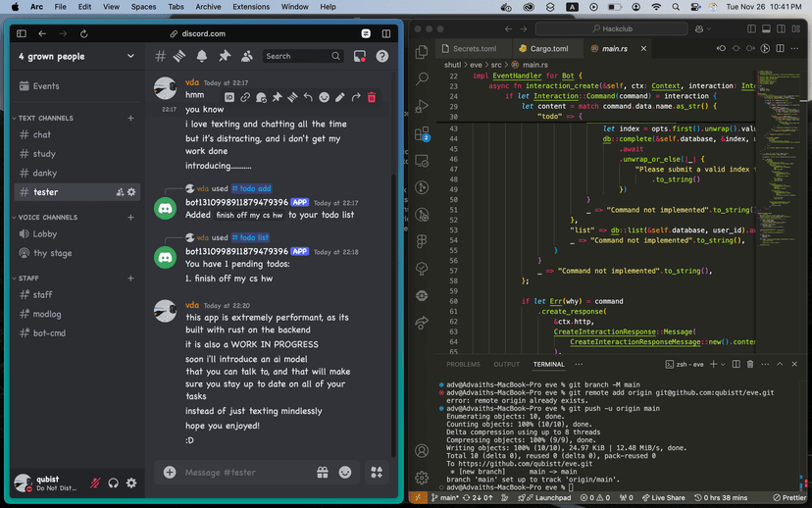Screen dimensions: 812x508
Task: Show the member list icon
Action: click(x=246, y=56)
